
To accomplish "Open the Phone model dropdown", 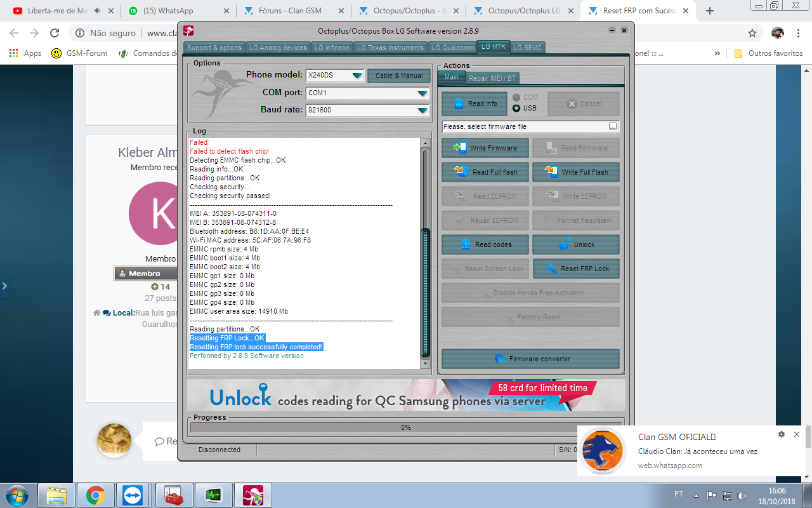I will [357, 76].
